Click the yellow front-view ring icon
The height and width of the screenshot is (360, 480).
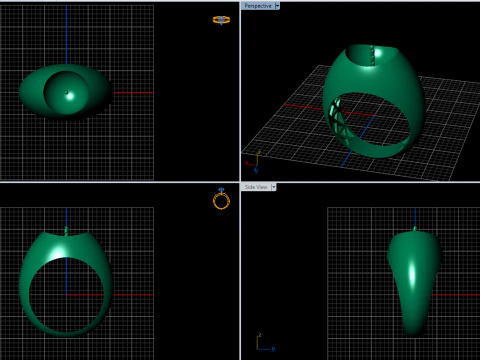[221, 199]
